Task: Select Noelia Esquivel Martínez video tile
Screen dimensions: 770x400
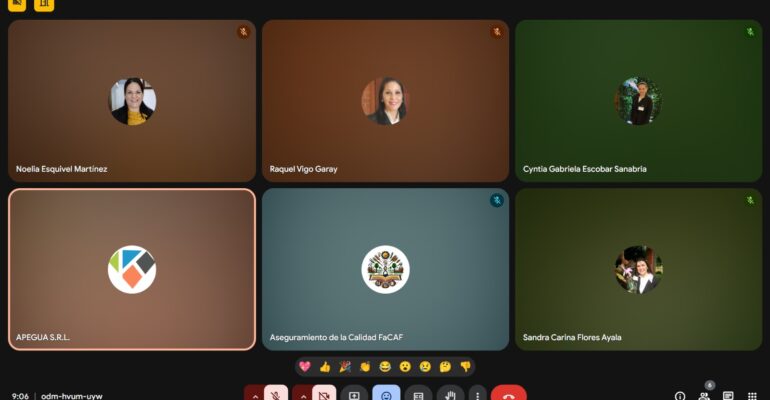Action: coord(132,101)
